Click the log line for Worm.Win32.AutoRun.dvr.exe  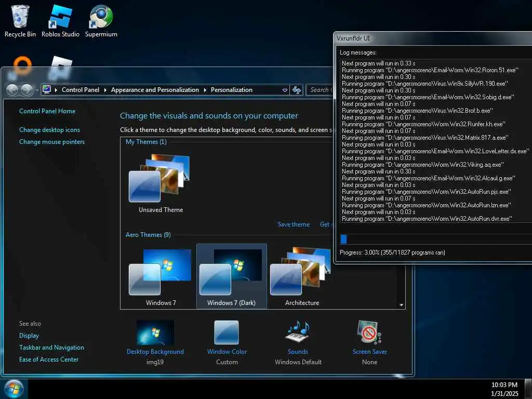coord(427,219)
